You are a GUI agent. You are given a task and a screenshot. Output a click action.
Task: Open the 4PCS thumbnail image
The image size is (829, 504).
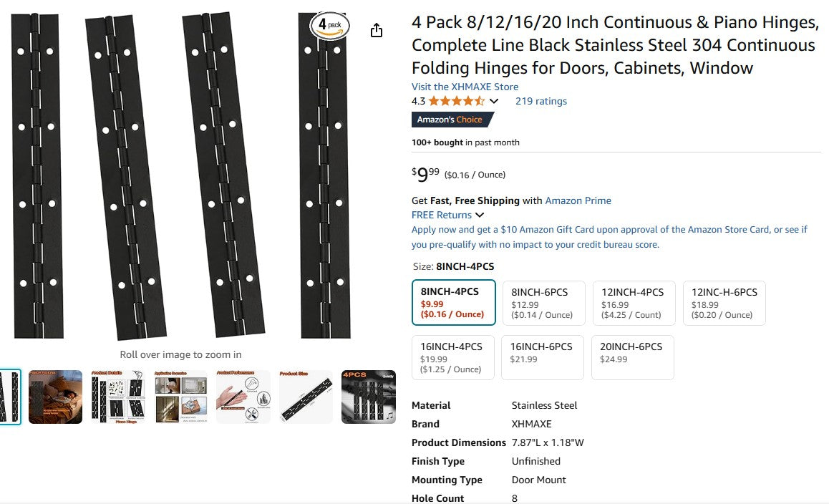coord(368,397)
